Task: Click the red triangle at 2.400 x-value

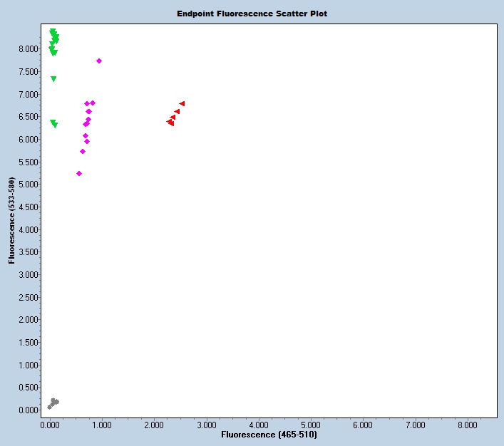Action: [177, 112]
